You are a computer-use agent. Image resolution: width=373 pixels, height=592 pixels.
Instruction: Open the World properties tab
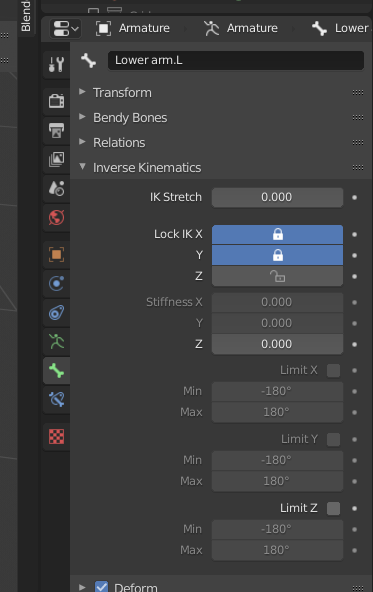click(x=56, y=217)
